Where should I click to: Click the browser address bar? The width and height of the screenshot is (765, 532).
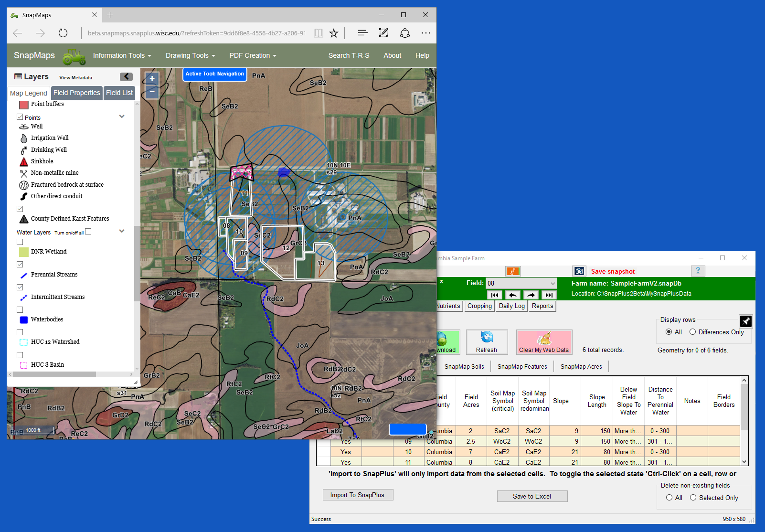tap(196, 33)
